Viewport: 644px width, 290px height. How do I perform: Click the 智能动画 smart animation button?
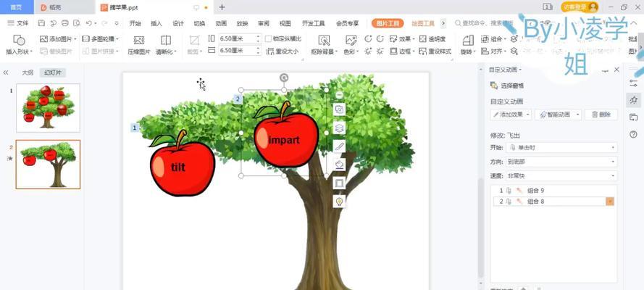click(559, 115)
